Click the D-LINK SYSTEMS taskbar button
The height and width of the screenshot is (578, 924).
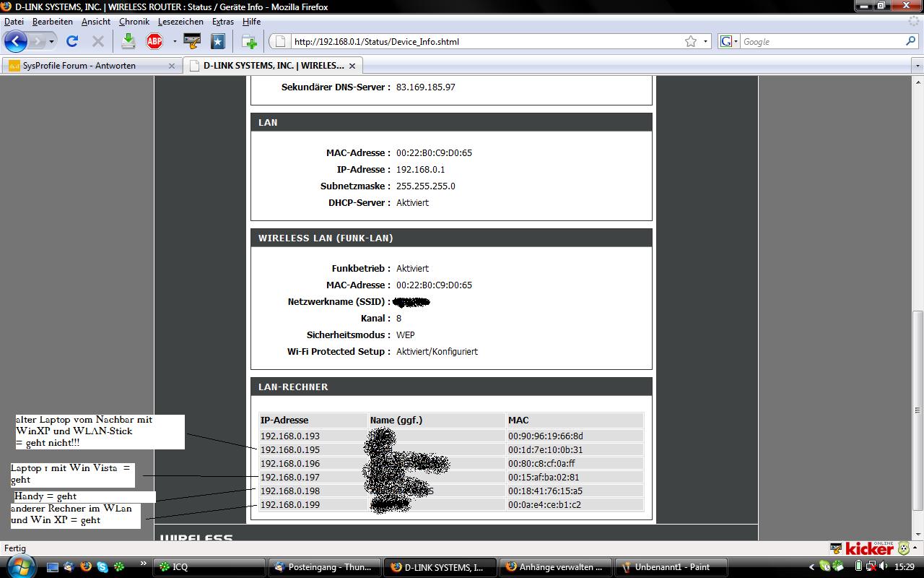coord(439,567)
